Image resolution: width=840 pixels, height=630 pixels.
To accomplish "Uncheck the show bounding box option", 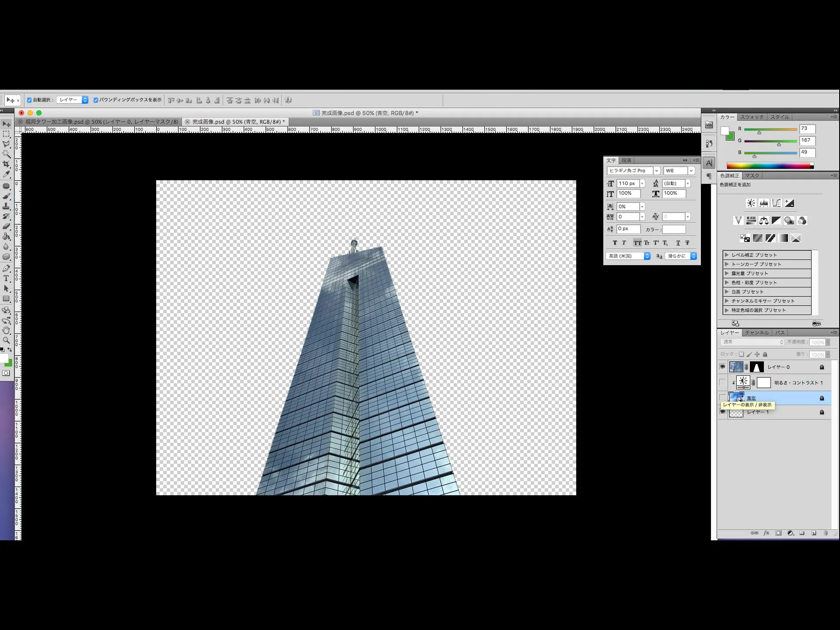I will [96, 100].
